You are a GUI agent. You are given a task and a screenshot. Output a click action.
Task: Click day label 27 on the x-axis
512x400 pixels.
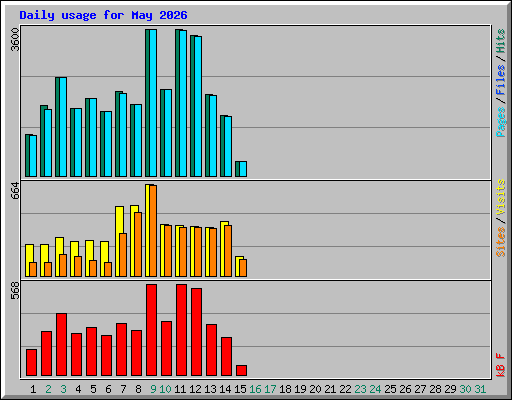click(420, 389)
